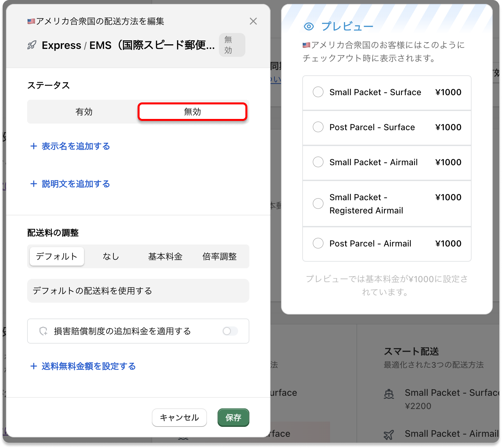502x448 pixels.
Task: Click the ship icon beside Small Packet - Surface ¥2200
Action: pyautogui.click(x=389, y=394)
